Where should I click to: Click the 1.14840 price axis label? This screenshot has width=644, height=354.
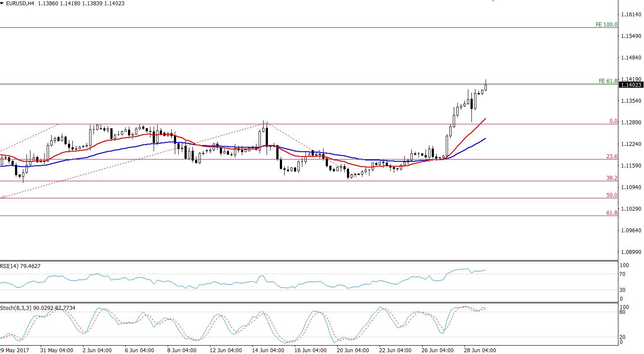[x=631, y=58]
